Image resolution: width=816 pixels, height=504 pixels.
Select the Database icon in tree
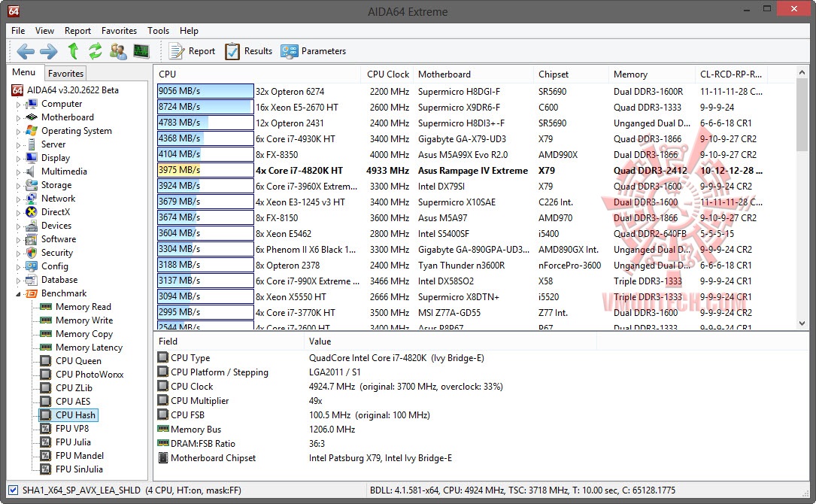(32, 280)
